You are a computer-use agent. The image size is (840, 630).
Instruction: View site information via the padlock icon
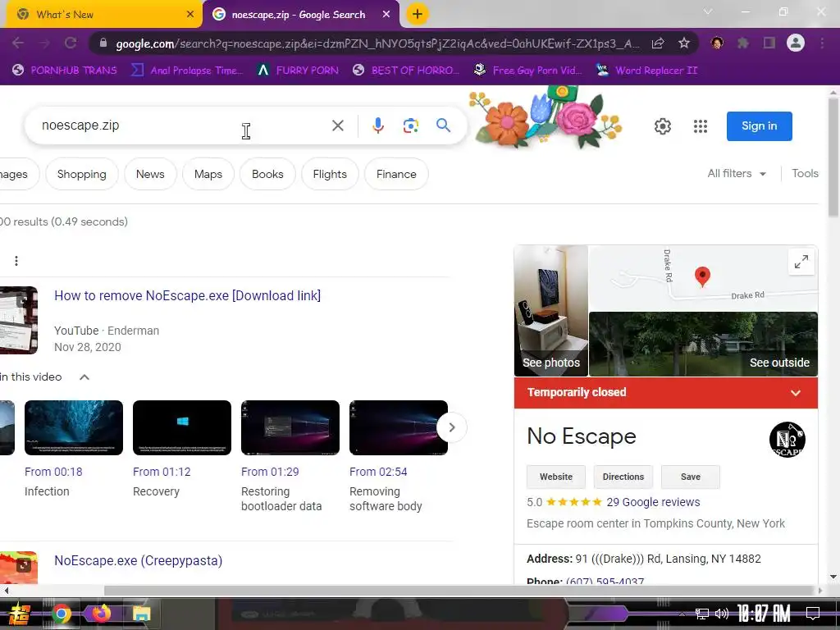[103, 43]
